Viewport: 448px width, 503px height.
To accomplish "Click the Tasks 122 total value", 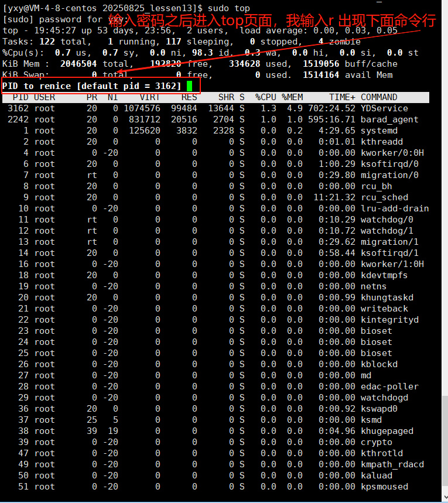I will [47, 42].
